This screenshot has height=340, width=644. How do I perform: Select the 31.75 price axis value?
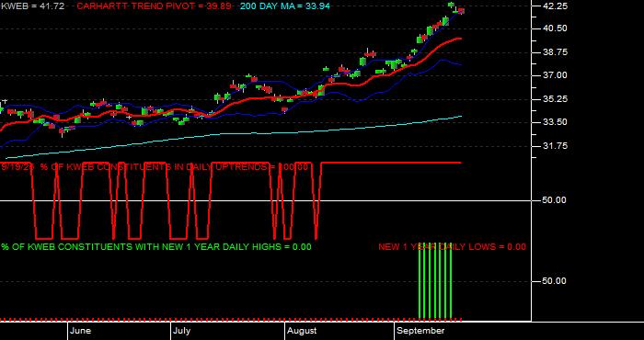tap(556, 146)
